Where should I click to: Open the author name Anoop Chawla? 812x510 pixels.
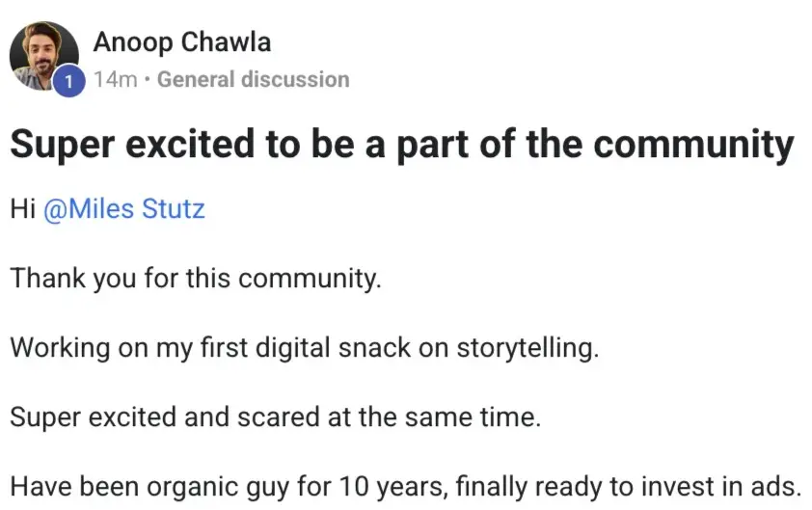(181, 42)
